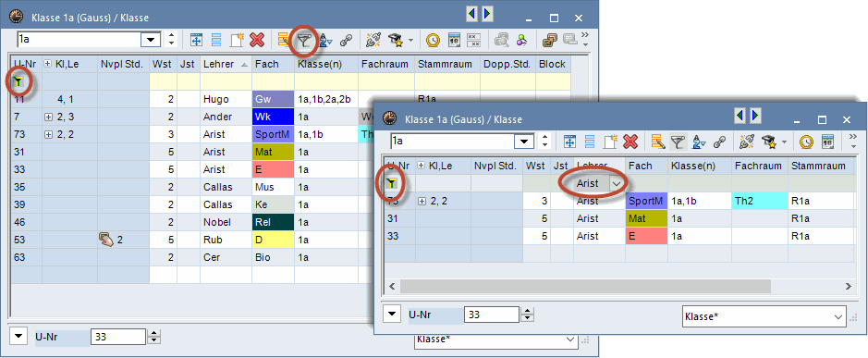This screenshot has width=868, height=358.
Task: Click the Wst column header in front window
Action: 537,166
